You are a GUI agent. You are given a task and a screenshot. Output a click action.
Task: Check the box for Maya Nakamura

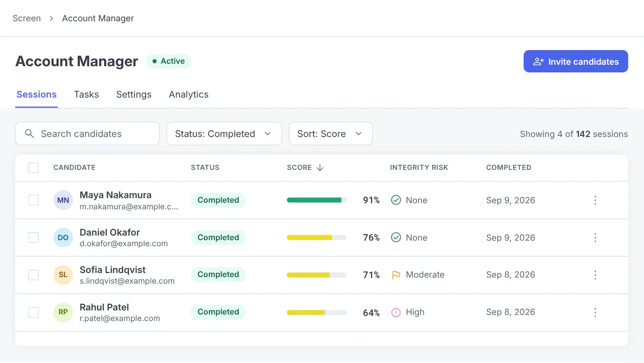click(33, 200)
